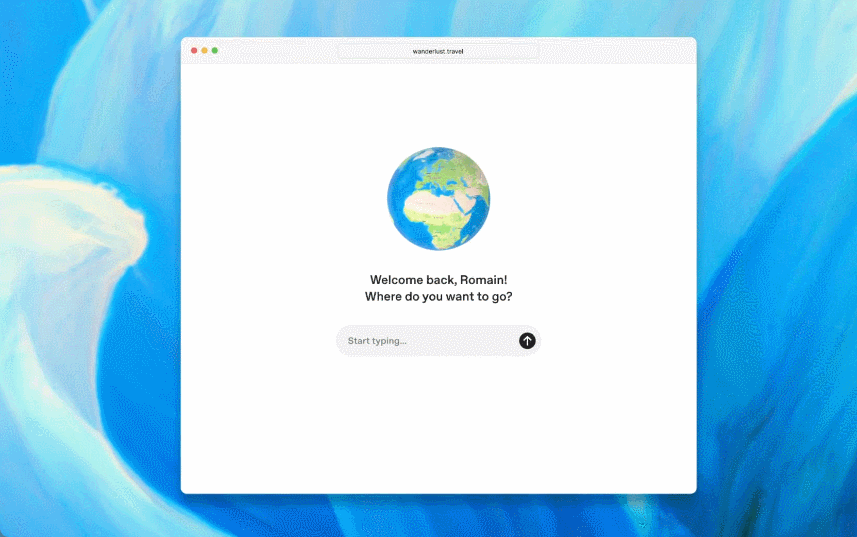Click the black send arrow button
The width and height of the screenshot is (857, 537).
527,341
